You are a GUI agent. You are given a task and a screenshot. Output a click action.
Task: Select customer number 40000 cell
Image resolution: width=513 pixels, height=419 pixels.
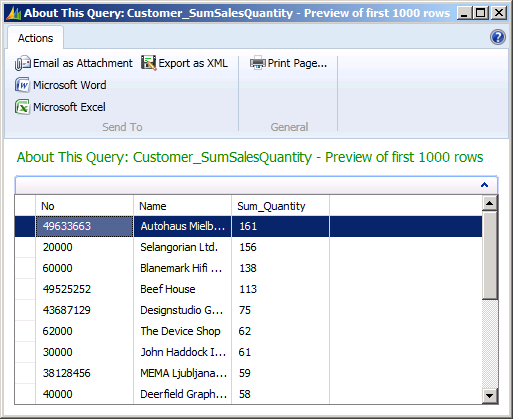84,394
